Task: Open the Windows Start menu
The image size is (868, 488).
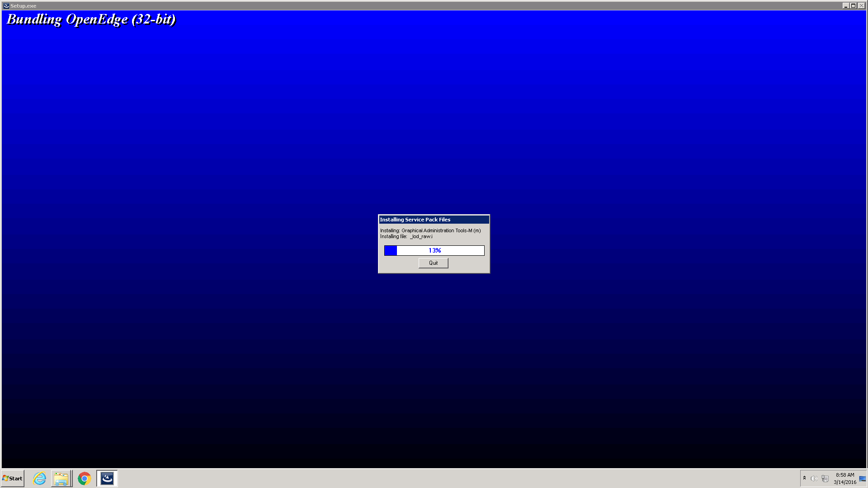Action: [x=12, y=479]
